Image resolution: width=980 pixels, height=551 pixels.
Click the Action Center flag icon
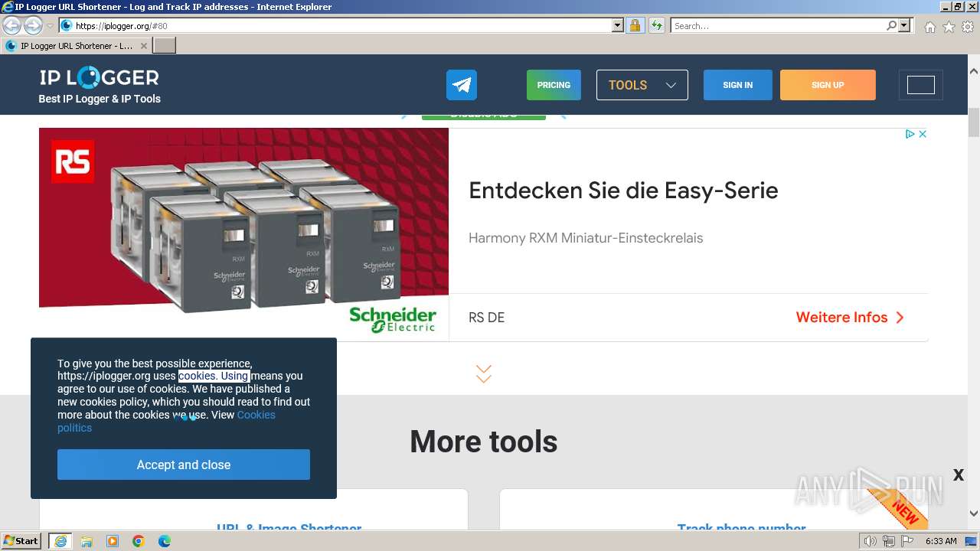(907, 541)
